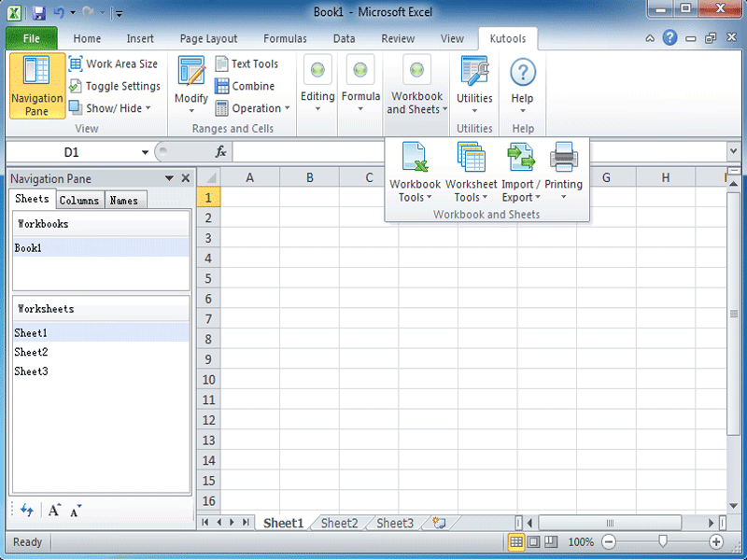Zoom out with minus button

(x=609, y=542)
